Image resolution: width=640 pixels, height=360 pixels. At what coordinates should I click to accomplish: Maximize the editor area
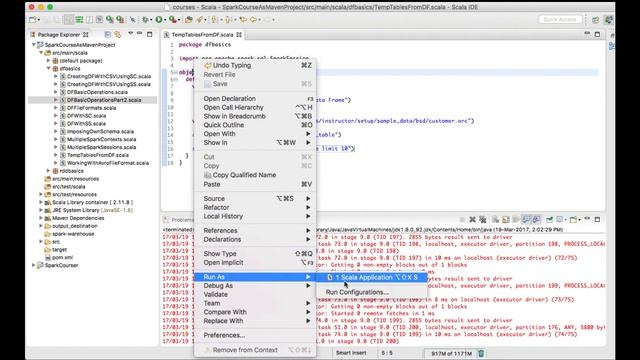pyautogui.click(x=597, y=34)
